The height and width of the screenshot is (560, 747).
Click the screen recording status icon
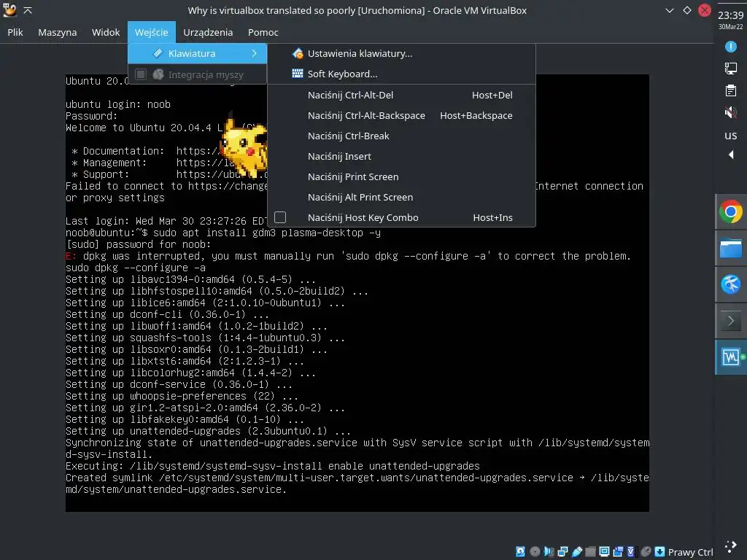click(619, 551)
